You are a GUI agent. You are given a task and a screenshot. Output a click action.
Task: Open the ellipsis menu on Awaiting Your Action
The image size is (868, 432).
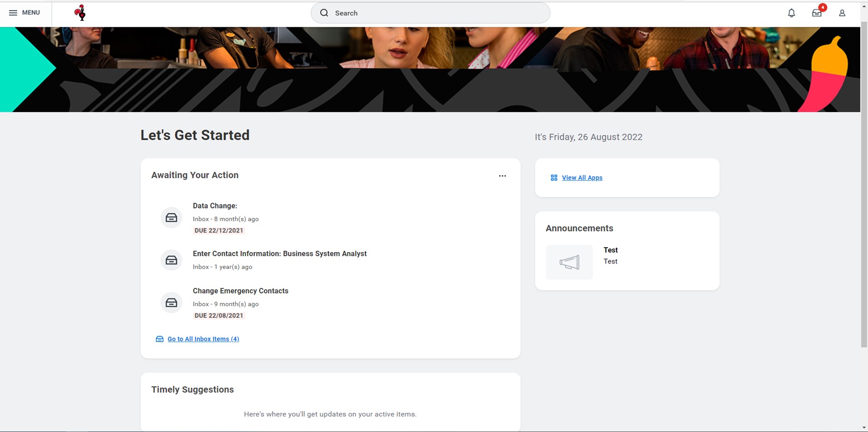(x=503, y=176)
